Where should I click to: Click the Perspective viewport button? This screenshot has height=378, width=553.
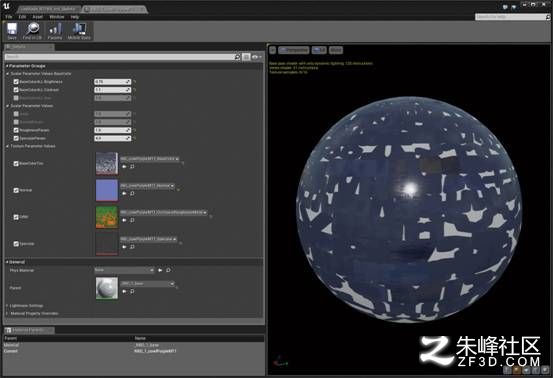click(x=293, y=50)
